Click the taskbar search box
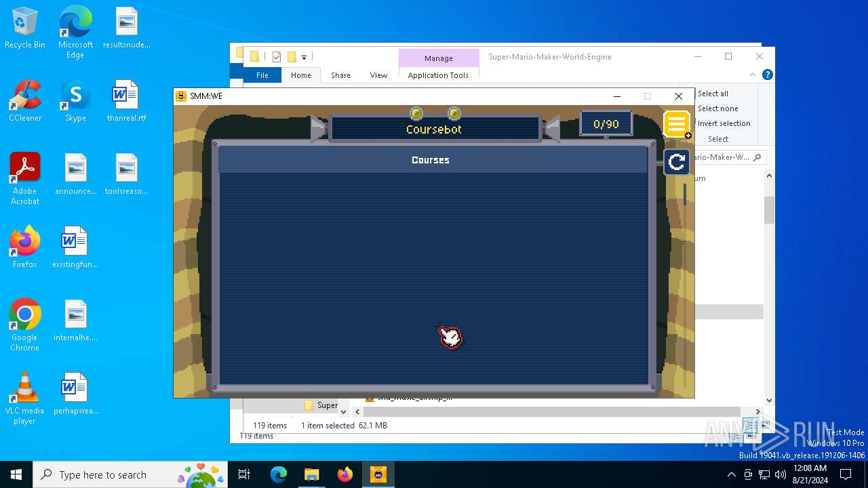 click(x=131, y=474)
